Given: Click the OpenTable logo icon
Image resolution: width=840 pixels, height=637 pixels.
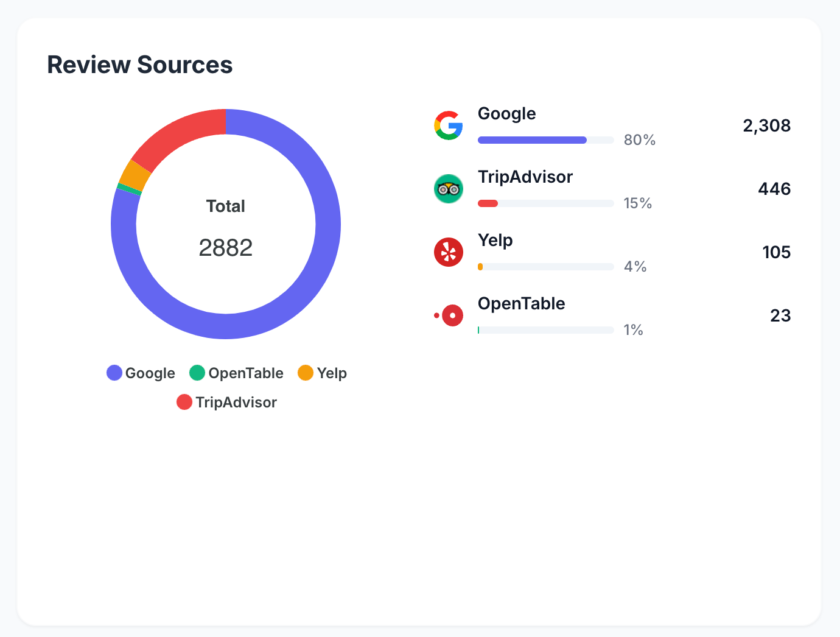Looking at the screenshot, I should 449,315.
